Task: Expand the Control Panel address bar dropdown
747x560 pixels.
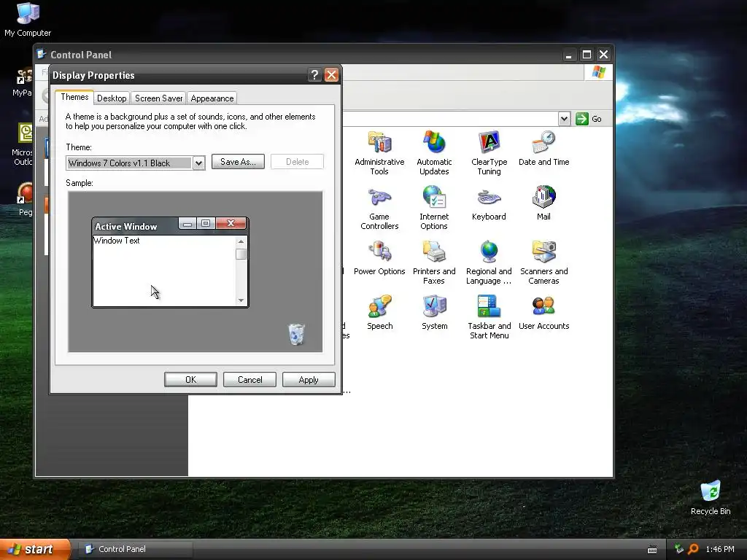Action: point(564,119)
